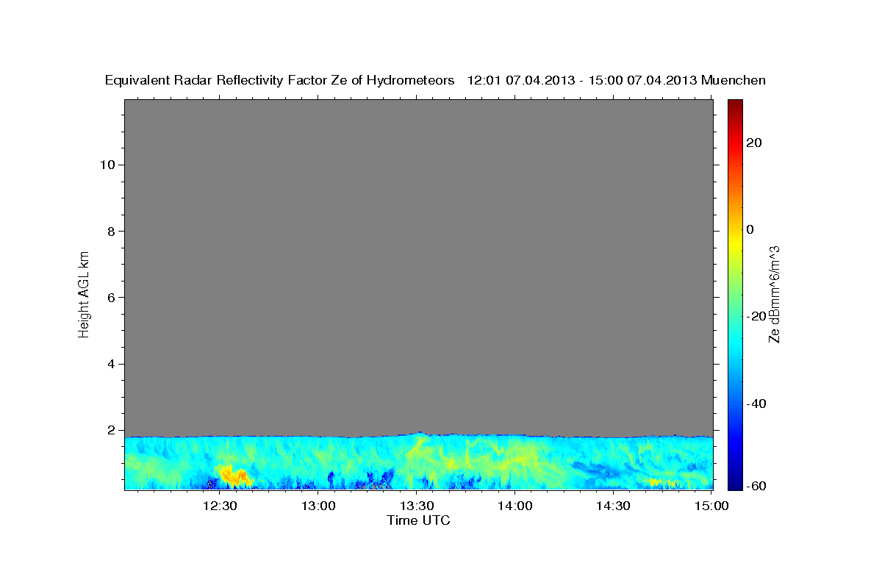Click the Height AGL km axis title
This screenshot has width=882, height=588.
84,293
